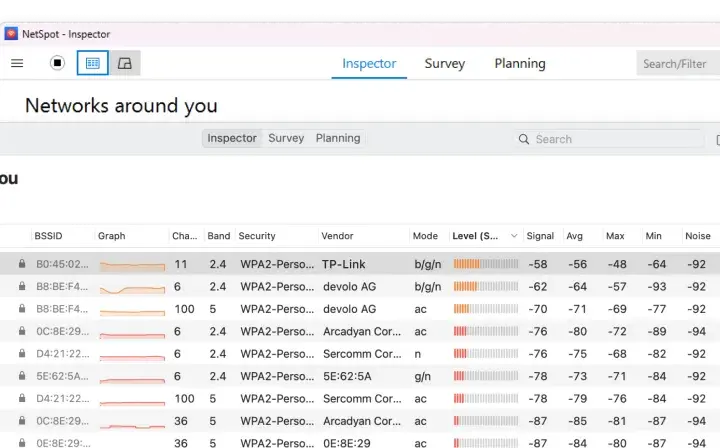Select the TP-Link vendor cell

coord(343,264)
